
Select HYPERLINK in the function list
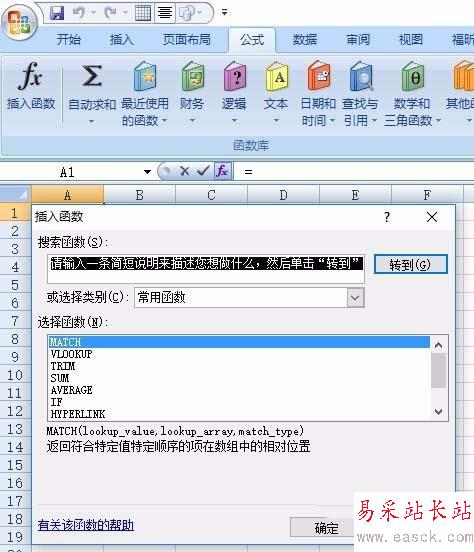(239, 414)
